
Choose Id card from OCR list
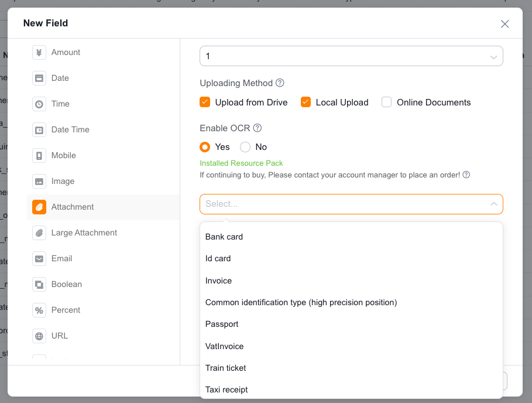point(351,258)
